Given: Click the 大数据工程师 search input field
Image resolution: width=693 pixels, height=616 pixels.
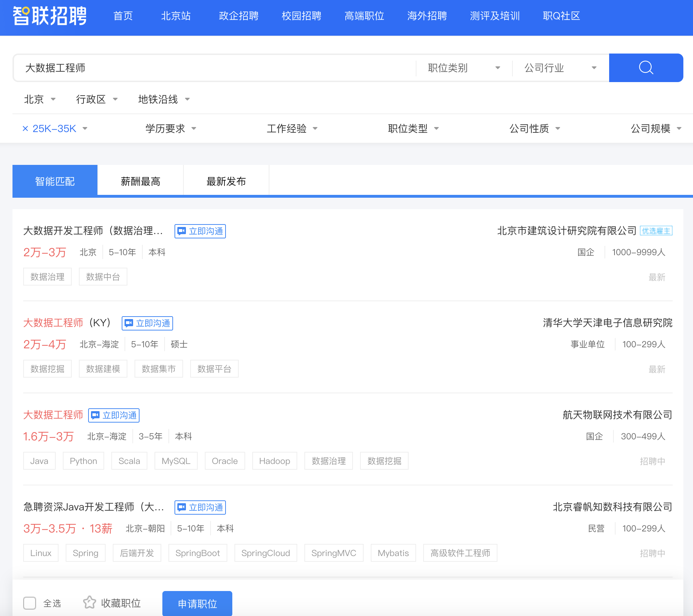Looking at the screenshot, I should point(214,68).
